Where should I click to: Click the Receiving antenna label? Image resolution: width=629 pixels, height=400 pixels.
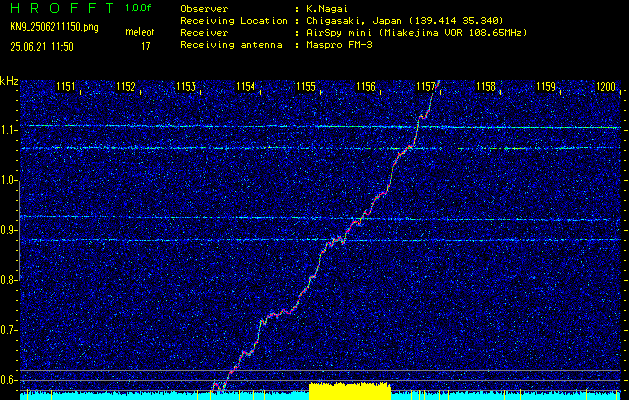tap(231, 45)
